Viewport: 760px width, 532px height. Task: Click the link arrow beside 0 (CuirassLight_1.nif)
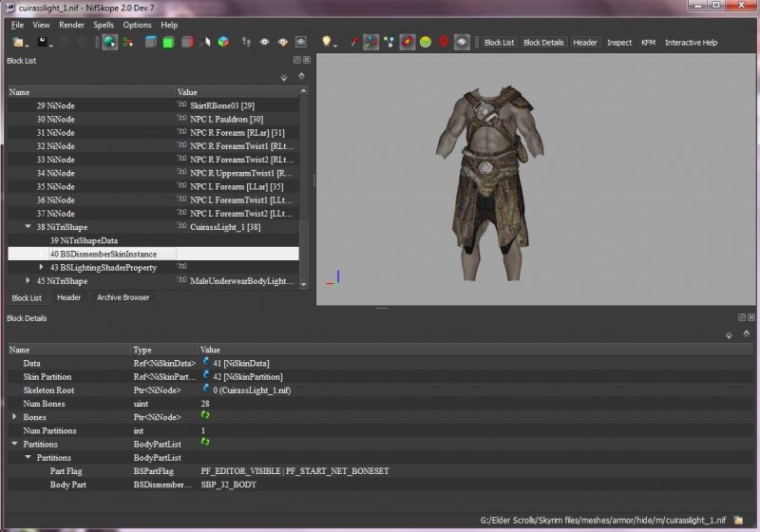pos(205,389)
